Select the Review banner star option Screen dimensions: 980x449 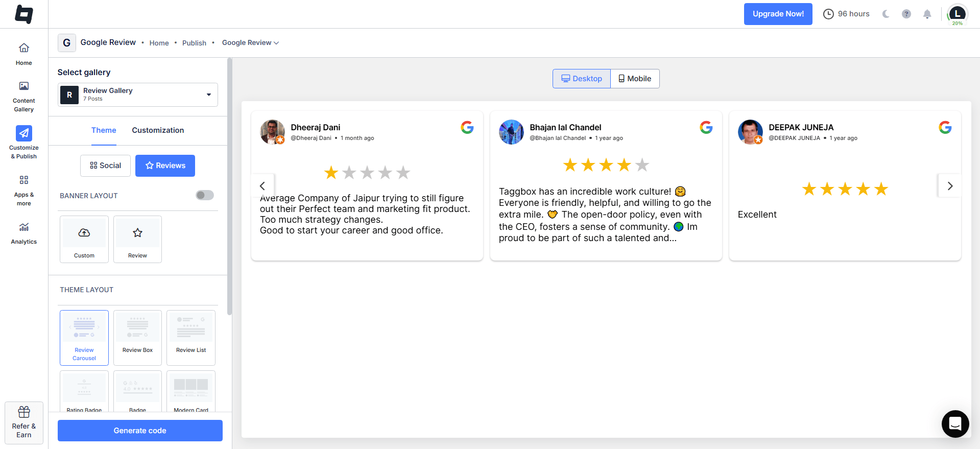point(137,239)
